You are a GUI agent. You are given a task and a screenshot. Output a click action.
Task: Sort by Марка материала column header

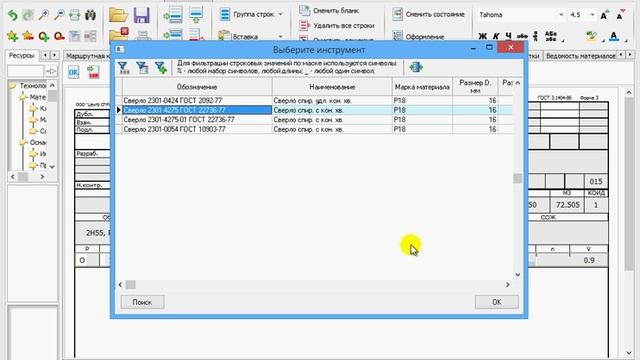[x=422, y=87]
